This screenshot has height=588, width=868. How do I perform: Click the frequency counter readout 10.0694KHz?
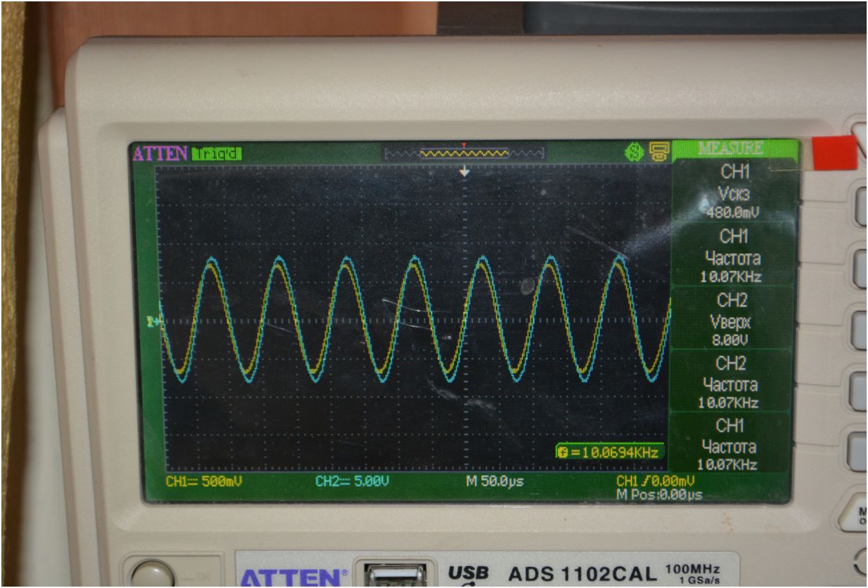(610, 452)
